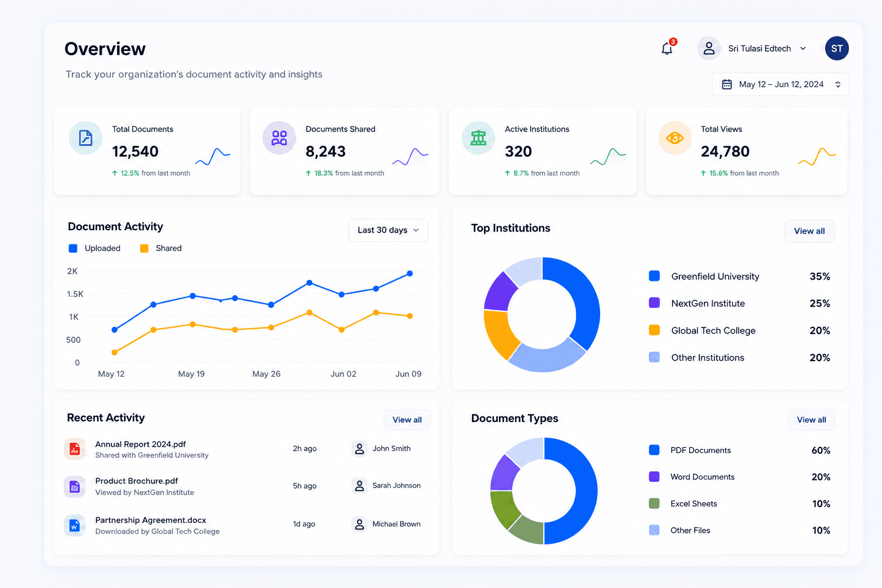Open Annual Report 2024.pdf activity entry
This screenshot has width=882, height=588.
[246, 449]
